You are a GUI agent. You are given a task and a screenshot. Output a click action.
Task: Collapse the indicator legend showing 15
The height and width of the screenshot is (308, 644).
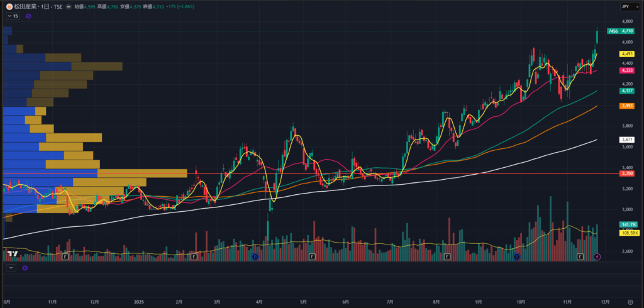point(12,16)
